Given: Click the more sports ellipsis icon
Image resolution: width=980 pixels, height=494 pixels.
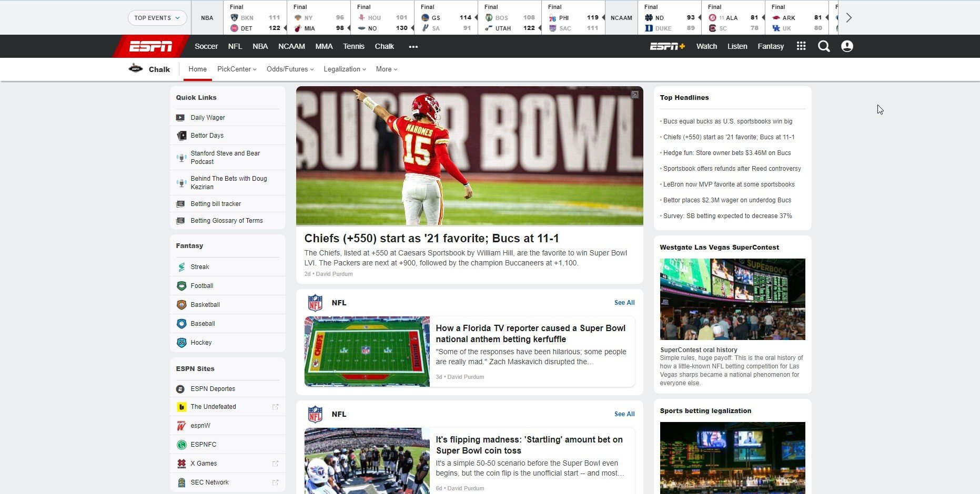Looking at the screenshot, I should (413, 47).
